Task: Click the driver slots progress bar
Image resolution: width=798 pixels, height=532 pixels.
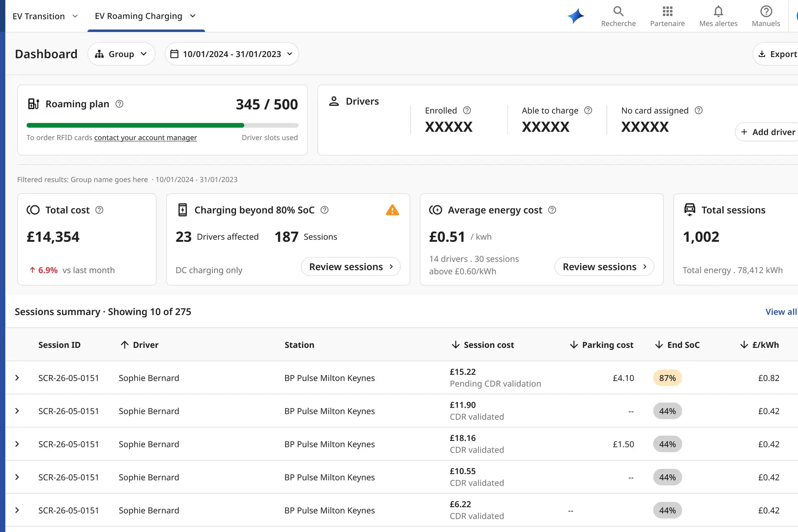Action: pos(163,125)
